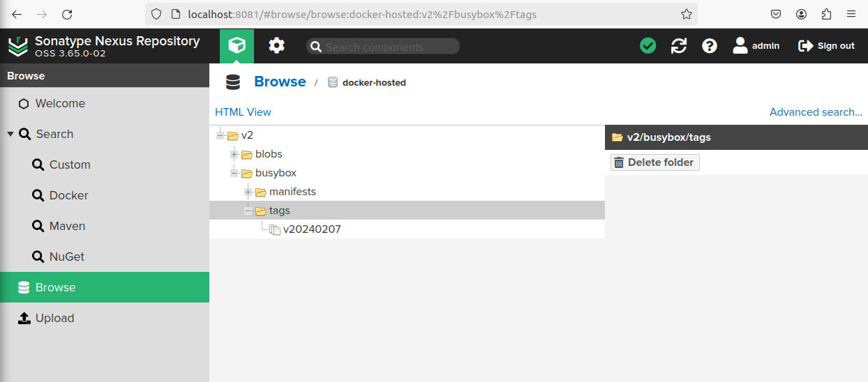Click the Delete folder button
This screenshot has width=868, height=382.
[x=654, y=162]
